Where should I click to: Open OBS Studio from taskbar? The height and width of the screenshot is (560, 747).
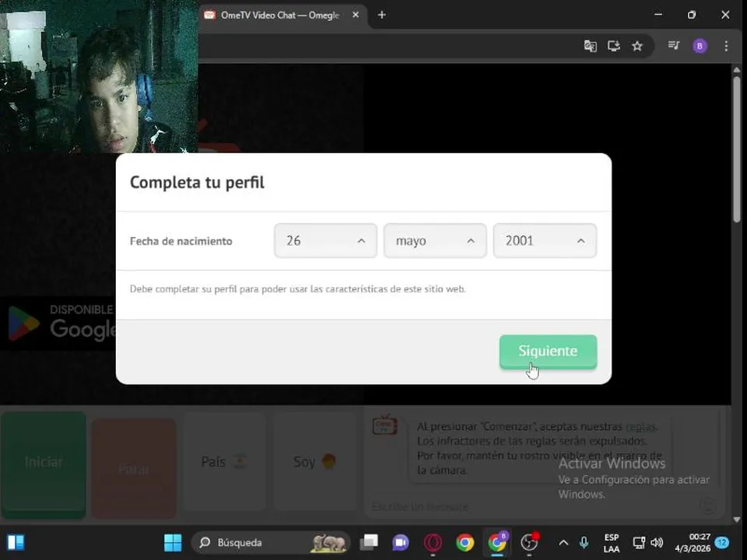529,542
